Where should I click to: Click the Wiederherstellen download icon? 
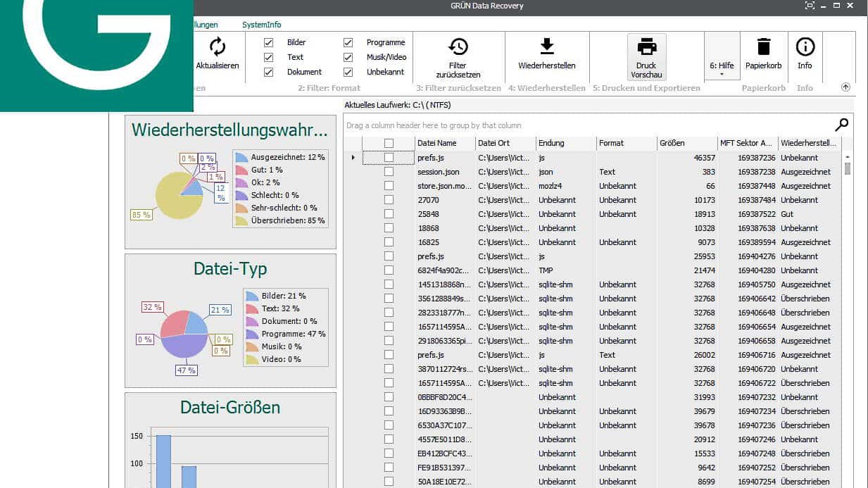pyautogui.click(x=546, y=46)
